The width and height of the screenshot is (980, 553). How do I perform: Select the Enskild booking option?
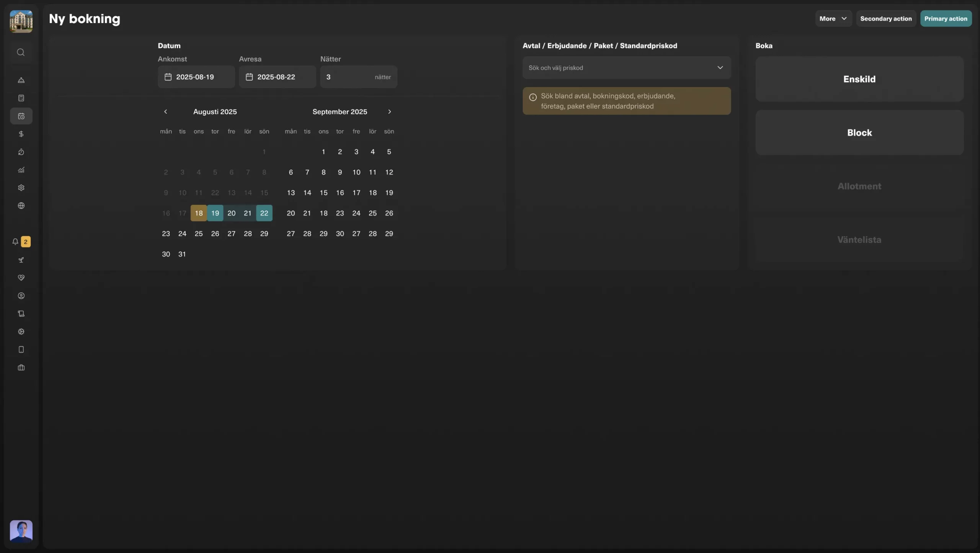[x=859, y=79]
